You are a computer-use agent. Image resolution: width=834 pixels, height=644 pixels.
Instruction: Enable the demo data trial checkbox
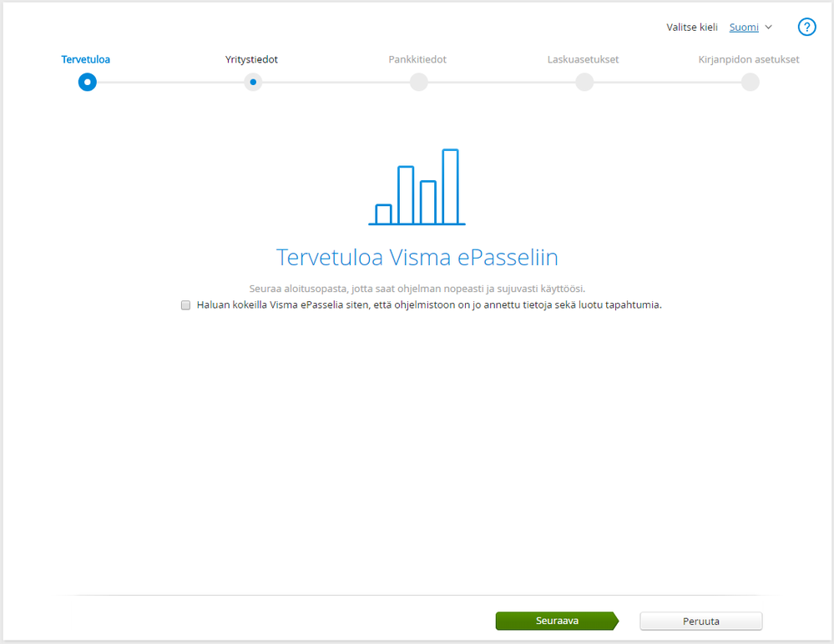(185, 305)
